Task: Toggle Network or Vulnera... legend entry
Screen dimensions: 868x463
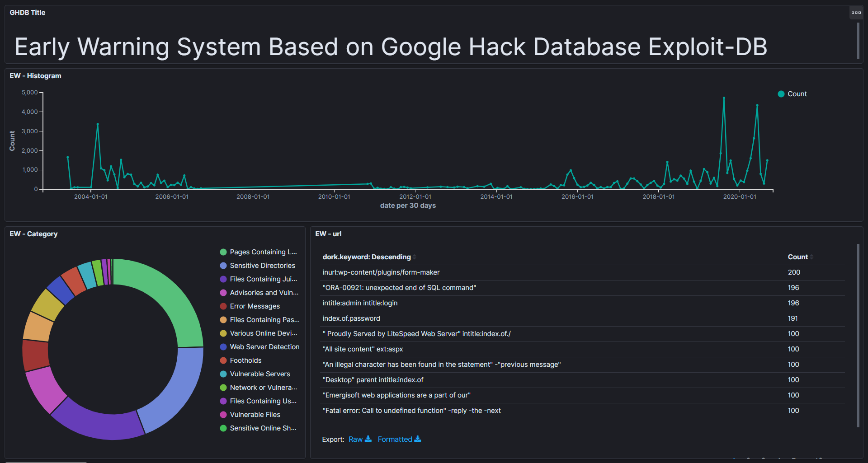Action: tap(259, 388)
